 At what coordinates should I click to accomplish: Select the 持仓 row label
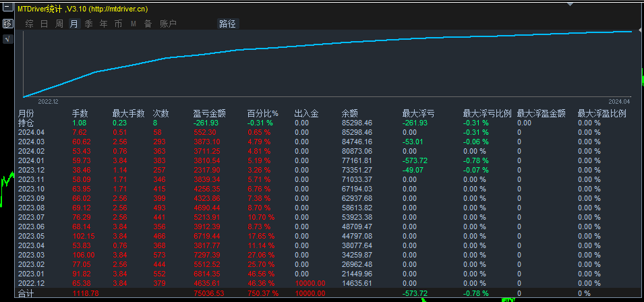pyautogui.click(x=26, y=123)
